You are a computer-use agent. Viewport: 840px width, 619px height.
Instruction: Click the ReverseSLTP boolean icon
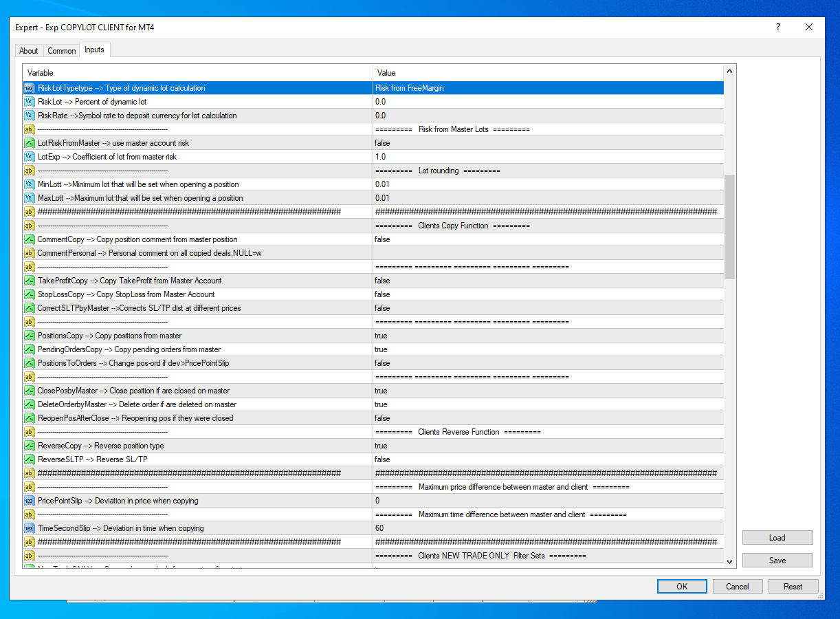(x=29, y=459)
